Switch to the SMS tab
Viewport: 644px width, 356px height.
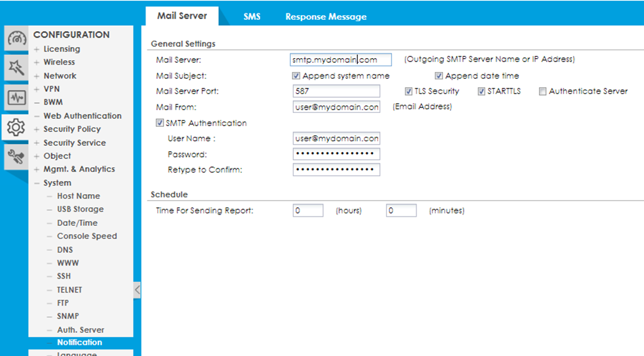click(x=251, y=17)
